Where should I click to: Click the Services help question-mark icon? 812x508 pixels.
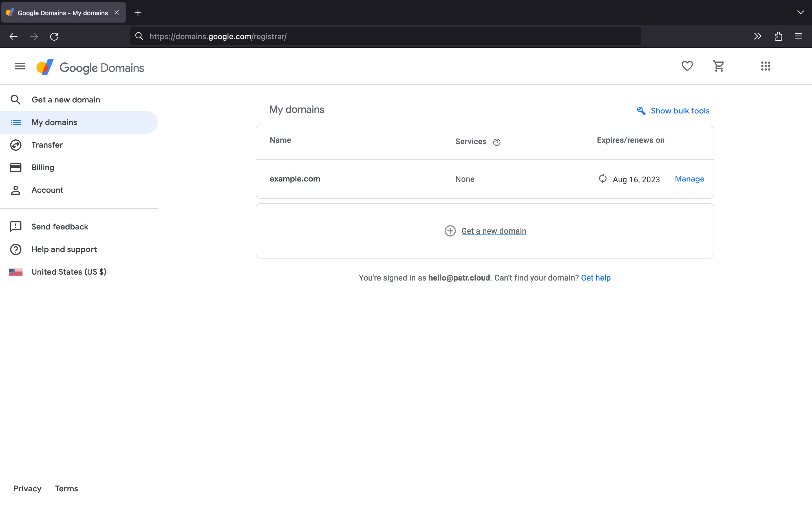click(497, 142)
